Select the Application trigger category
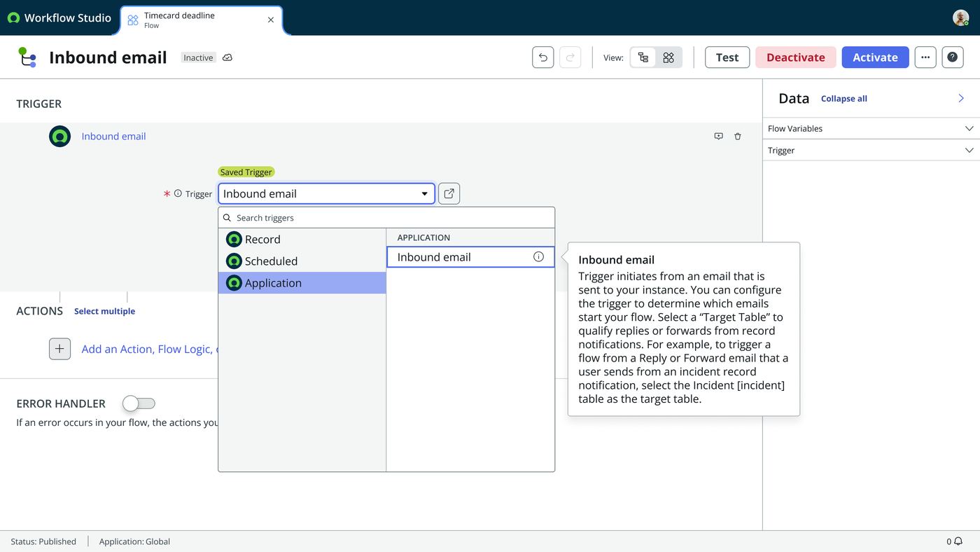The height and width of the screenshot is (552, 980). (302, 283)
